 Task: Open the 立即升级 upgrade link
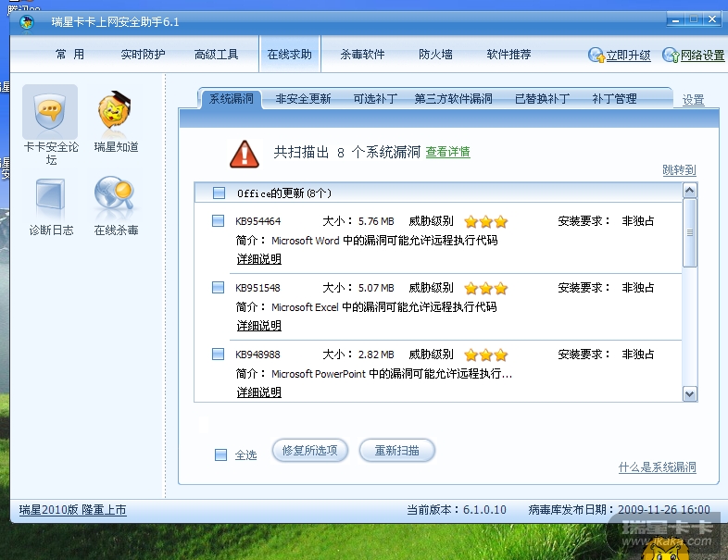pos(628,56)
